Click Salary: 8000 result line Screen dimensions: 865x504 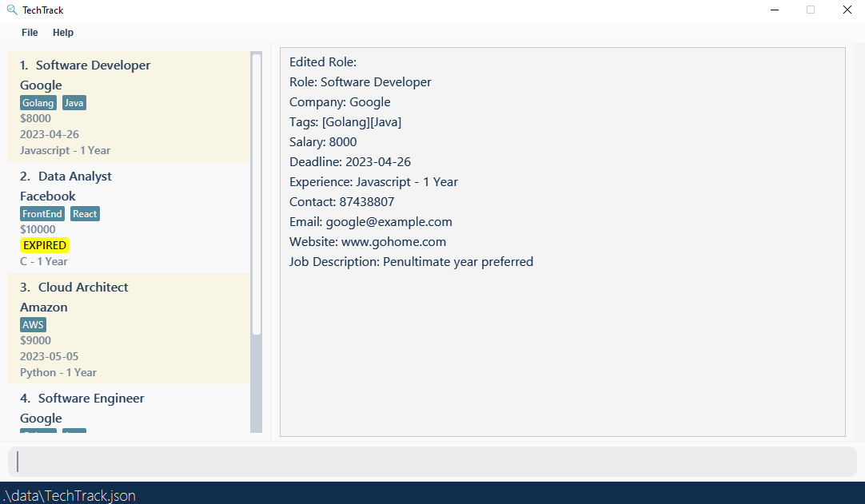323,141
